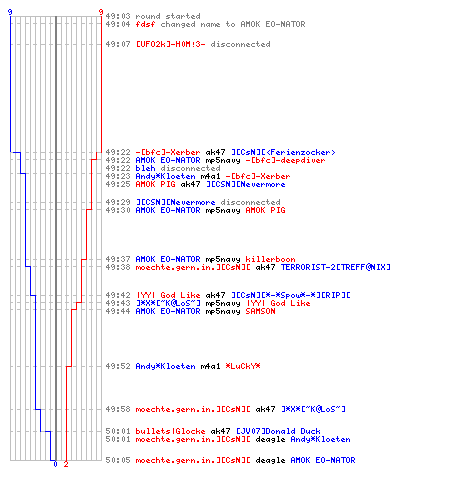
Task: Click the blue team starting count 9
Action: 10,12
